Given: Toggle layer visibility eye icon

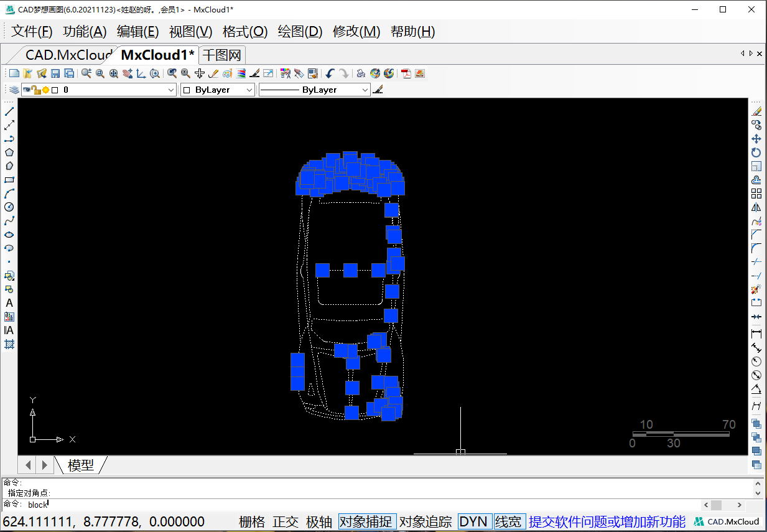Looking at the screenshot, I should [27, 90].
